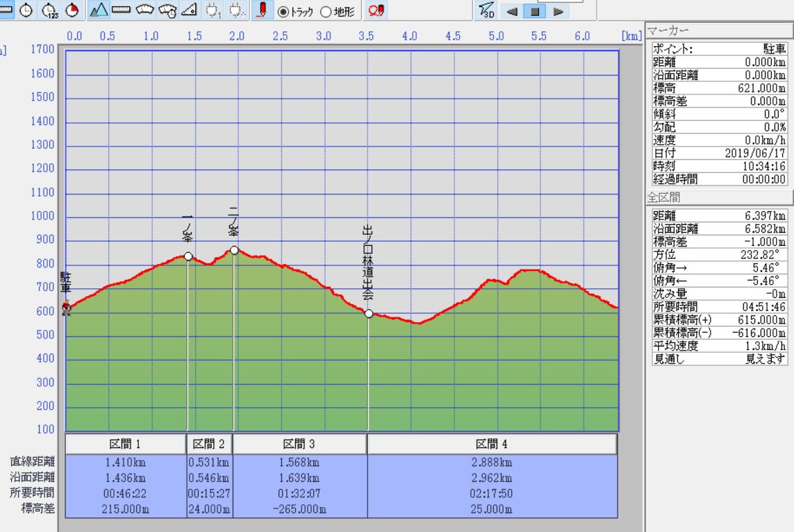Click the 02:17:50 duration value

491,494
